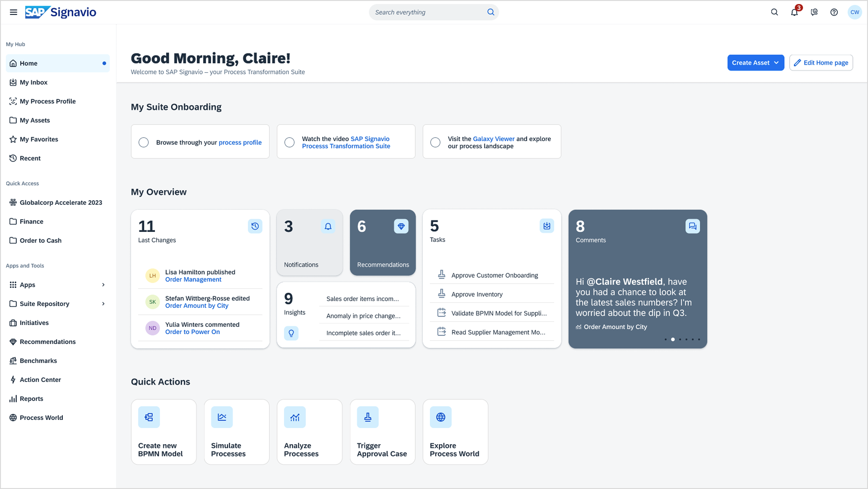Click Edit Home page button
The image size is (868, 489).
pyautogui.click(x=821, y=63)
